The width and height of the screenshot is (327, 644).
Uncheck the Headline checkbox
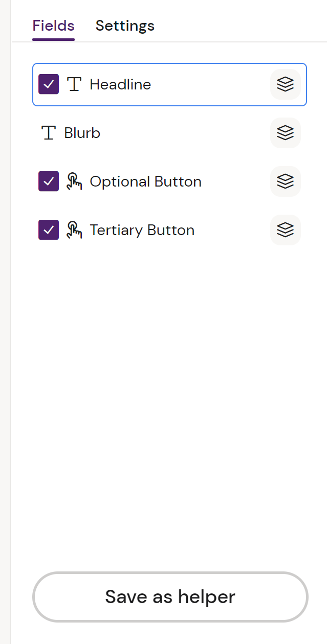click(x=49, y=84)
